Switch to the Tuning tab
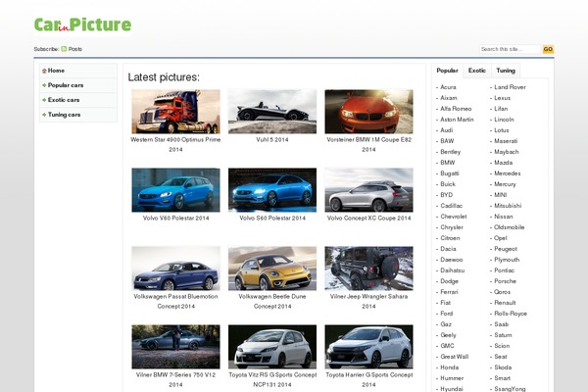This screenshot has width=588, height=392. pos(506,71)
